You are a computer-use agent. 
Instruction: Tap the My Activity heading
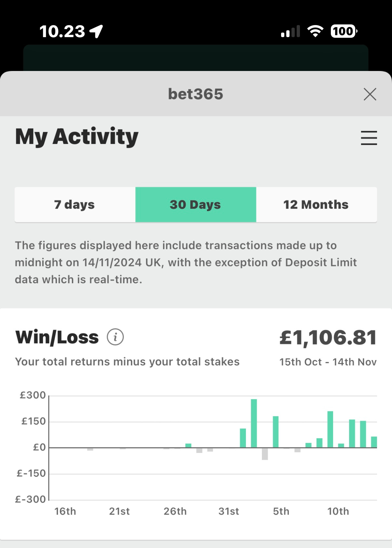[x=77, y=136]
